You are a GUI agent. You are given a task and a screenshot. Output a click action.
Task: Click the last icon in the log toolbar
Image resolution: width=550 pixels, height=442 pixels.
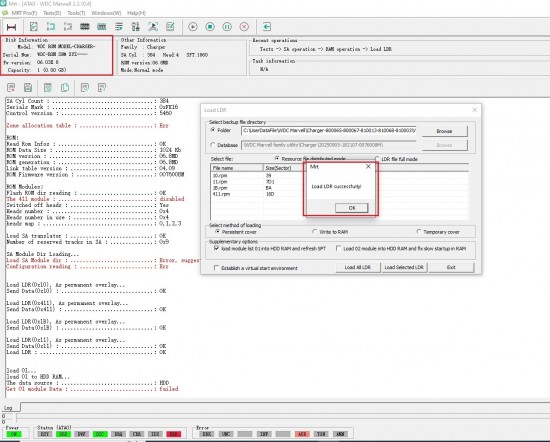(x=102, y=87)
